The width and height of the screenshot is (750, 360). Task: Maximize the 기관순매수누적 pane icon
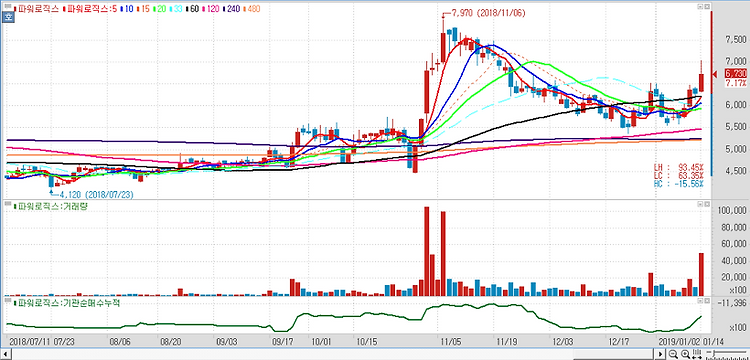coord(700,301)
